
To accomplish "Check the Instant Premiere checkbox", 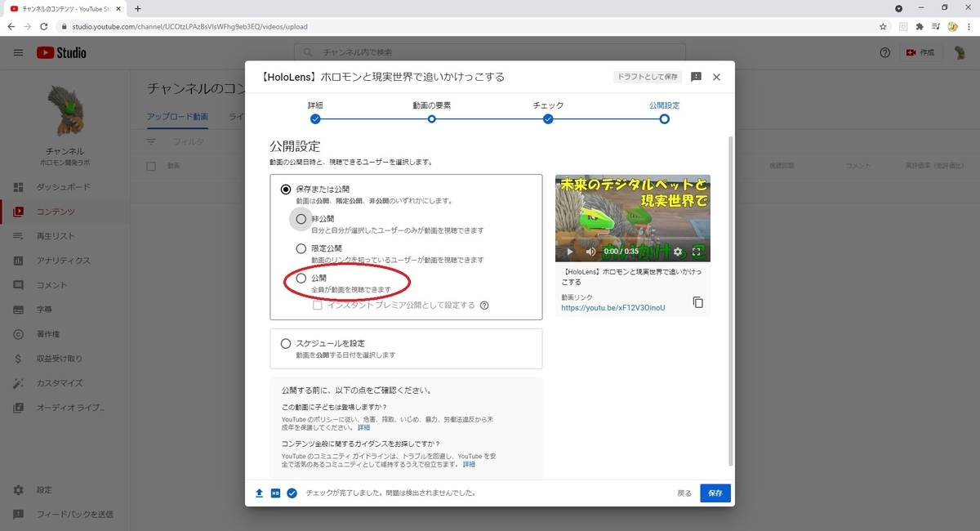I will pyautogui.click(x=318, y=306).
